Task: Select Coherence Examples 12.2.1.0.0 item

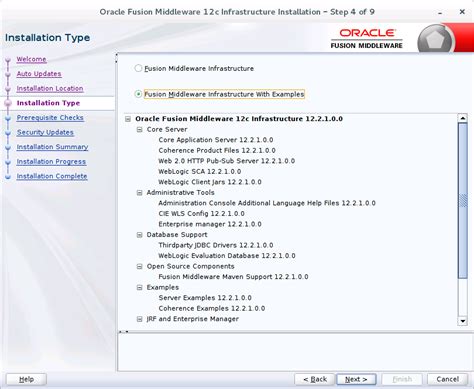Action: (212, 309)
